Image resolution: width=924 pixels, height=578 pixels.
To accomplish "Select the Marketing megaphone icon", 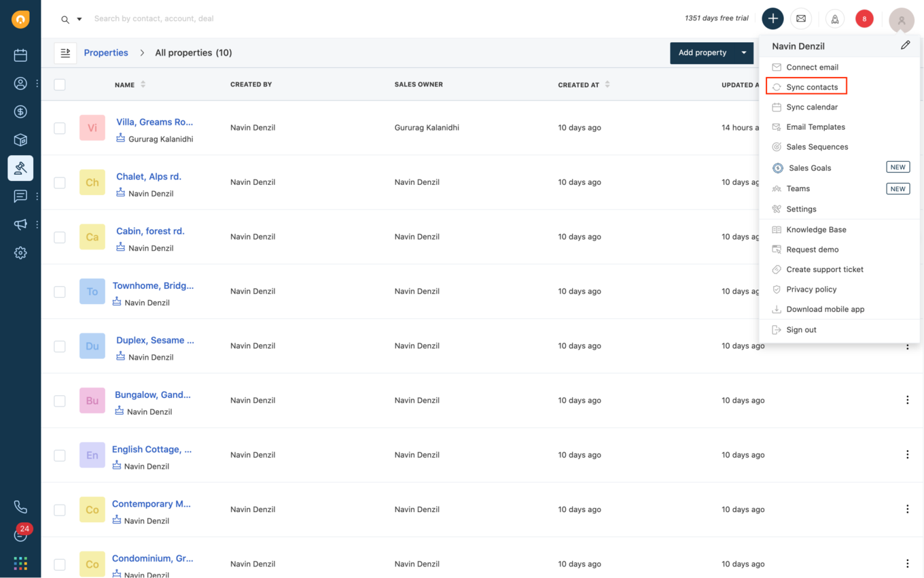I will [20, 224].
